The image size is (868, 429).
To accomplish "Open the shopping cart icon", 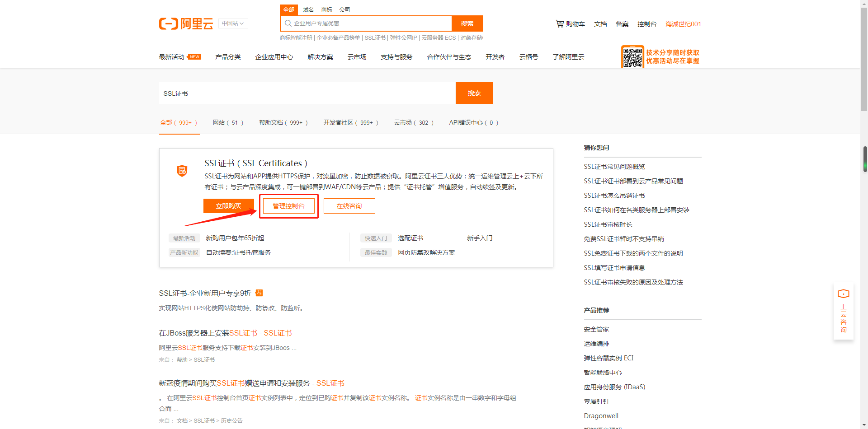I will pyautogui.click(x=560, y=23).
